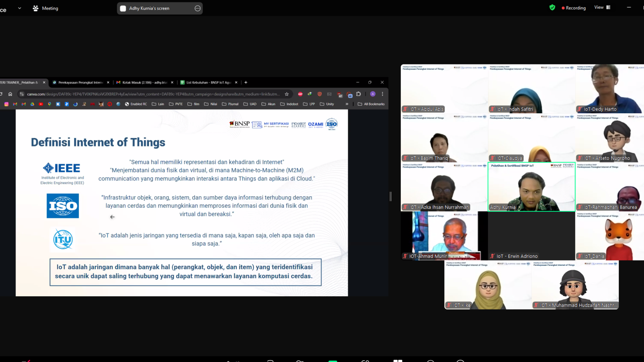
Task: Close the Perekayasaan Perangkat Internet tab
Action: pyautogui.click(x=108, y=82)
